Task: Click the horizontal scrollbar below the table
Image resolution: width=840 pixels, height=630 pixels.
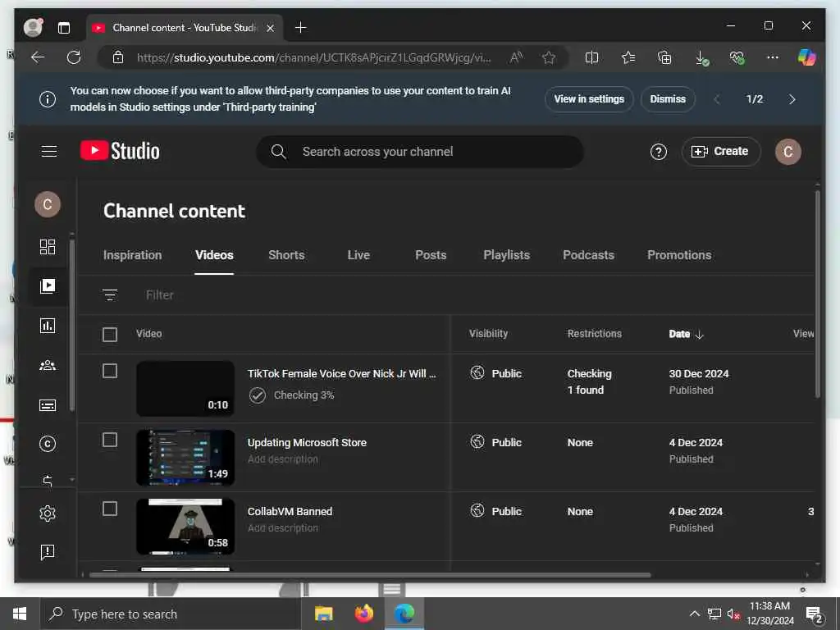Action: [x=370, y=575]
